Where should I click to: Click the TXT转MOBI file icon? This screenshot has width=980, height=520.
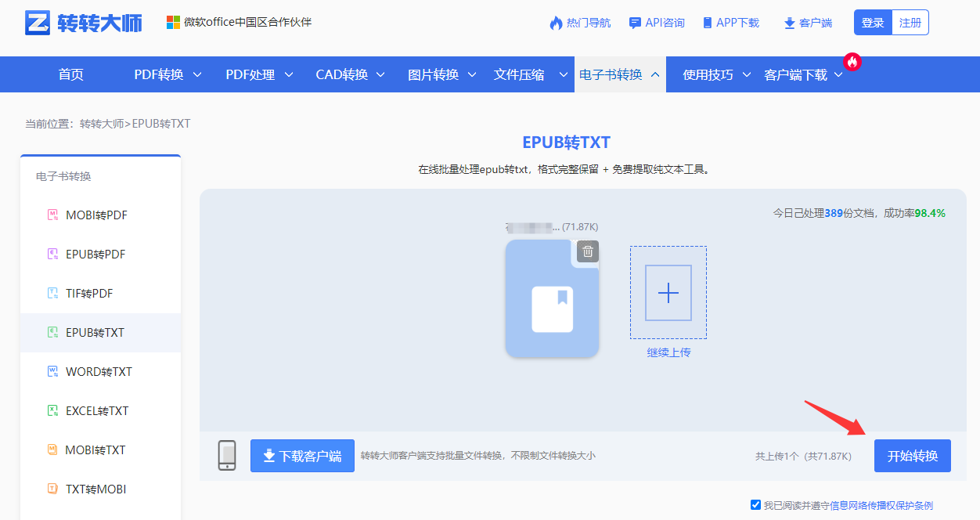click(53, 489)
